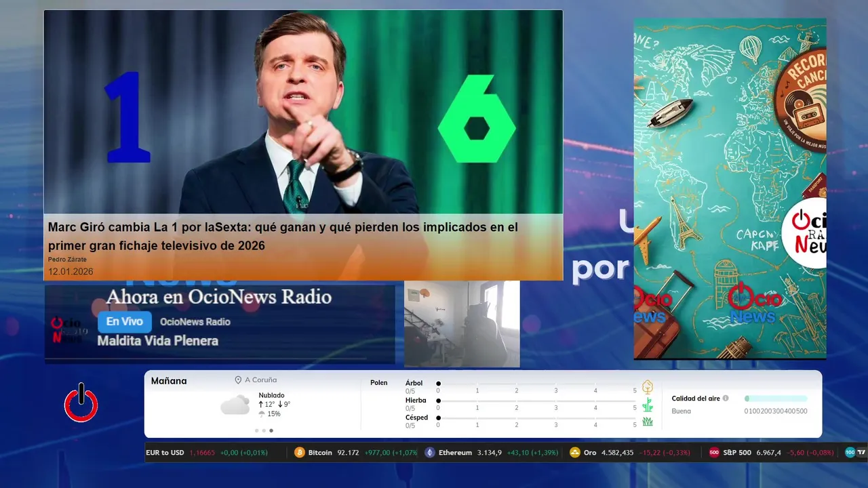This screenshot has height=488, width=868.
Task: Click the Ethereum price 3.134,9
Action: 489,453
